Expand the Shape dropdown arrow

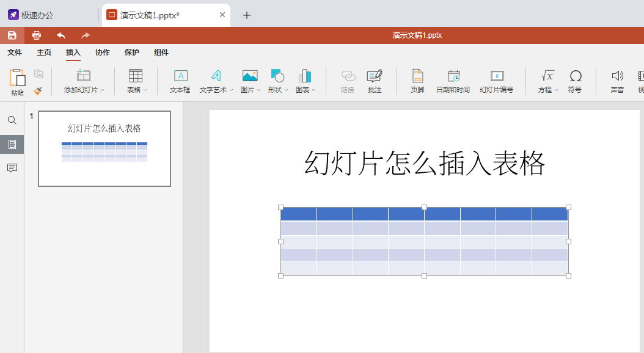tap(287, 90)
